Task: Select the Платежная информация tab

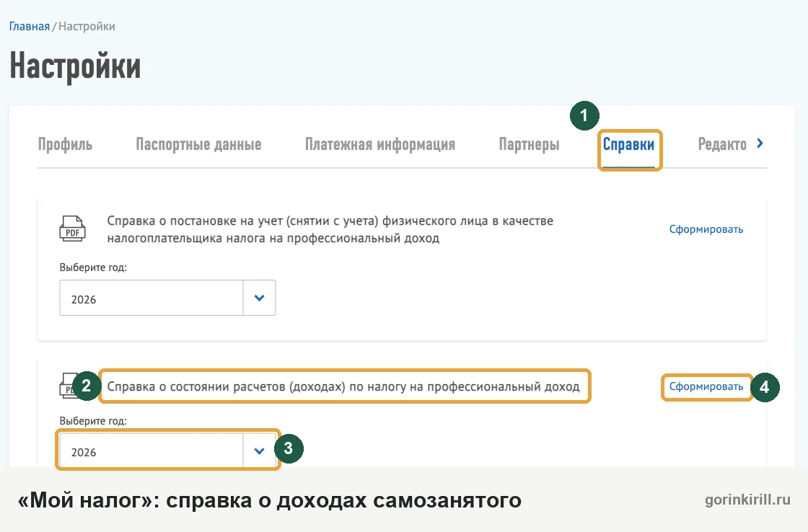Action: [379, 145]
